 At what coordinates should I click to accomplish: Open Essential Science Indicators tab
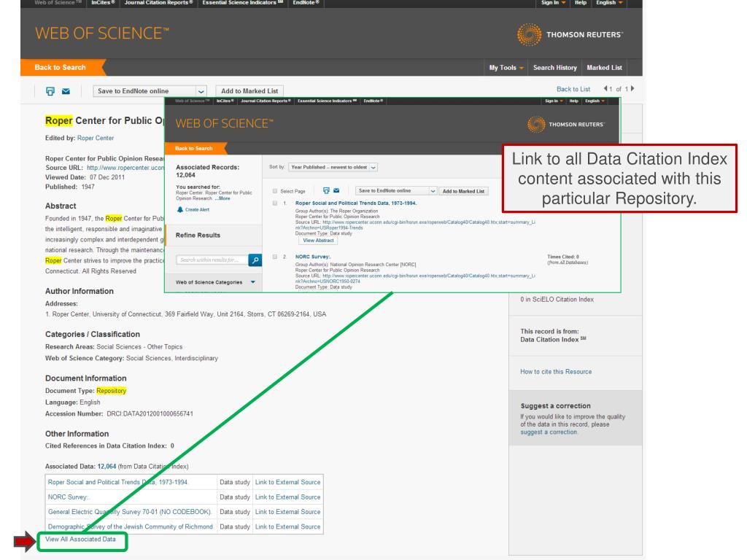click(x=242, y=3)
